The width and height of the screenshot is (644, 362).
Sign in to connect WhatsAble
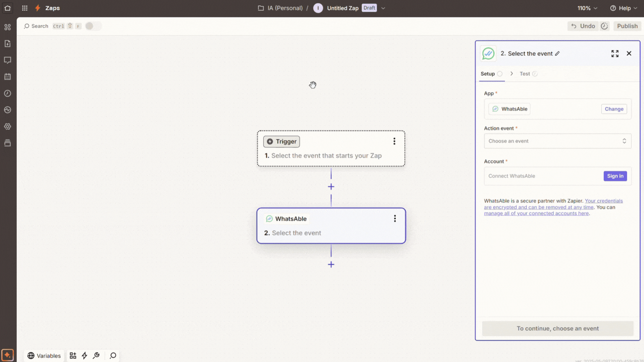[x=615, y=176]
